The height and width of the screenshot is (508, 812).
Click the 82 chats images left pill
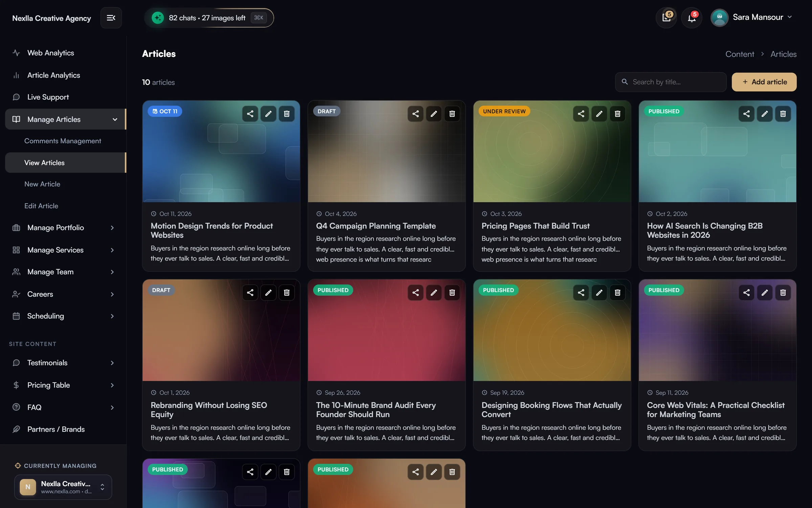(209, 18)
